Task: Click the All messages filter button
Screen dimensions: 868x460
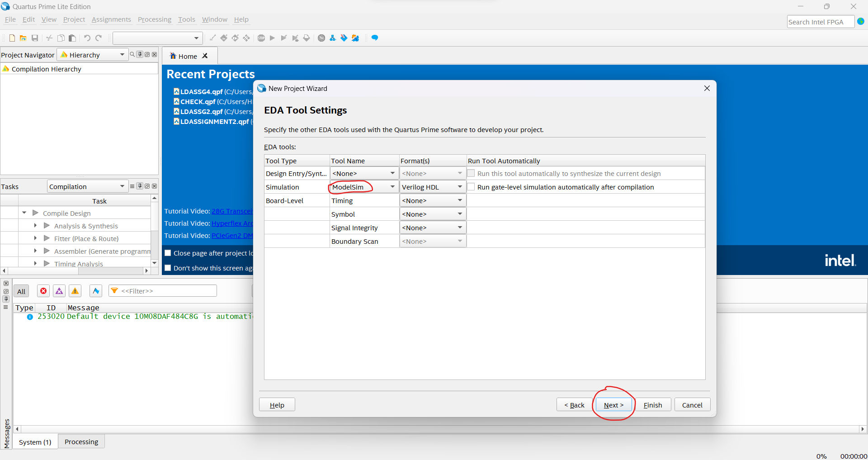Action: (21, 291)
